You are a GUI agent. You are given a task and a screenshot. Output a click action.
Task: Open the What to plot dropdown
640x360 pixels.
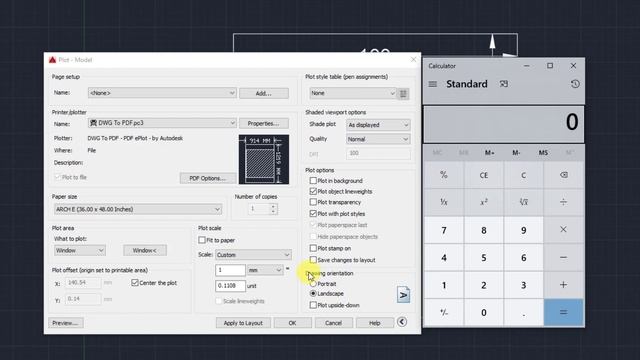tap(80, 250)
